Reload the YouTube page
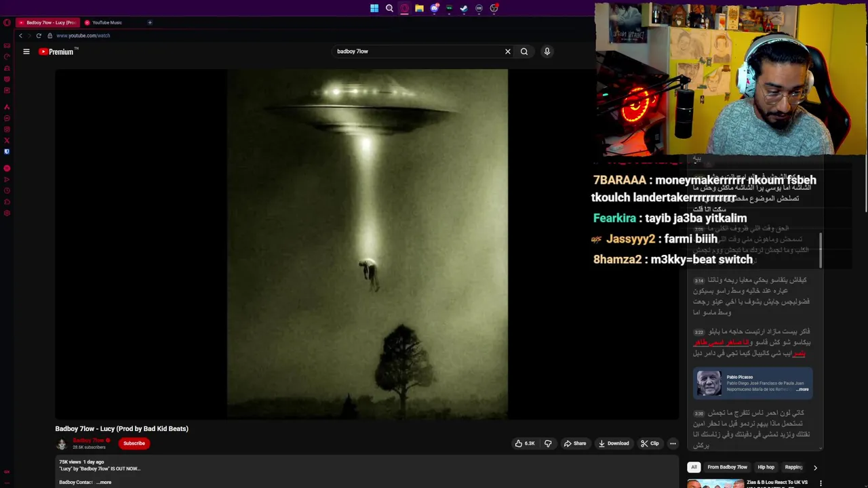The height and width of the screenshot is (488, 868). [x=39, y=35]
